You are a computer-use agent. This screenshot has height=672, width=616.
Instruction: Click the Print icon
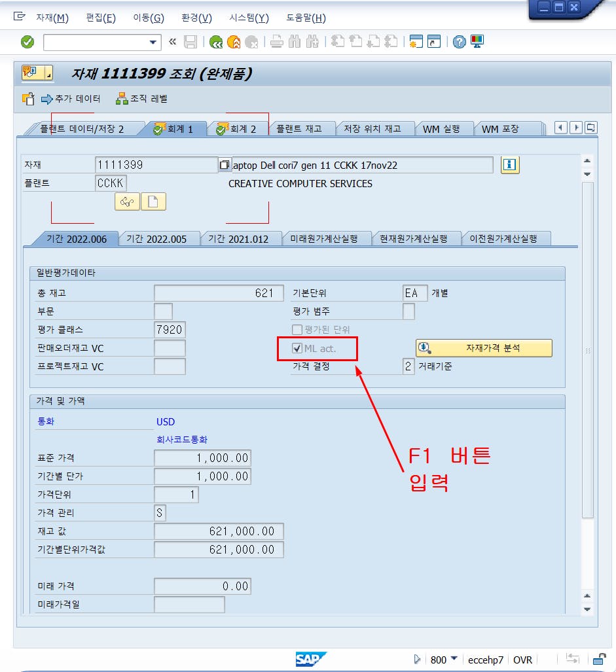coord(276,42)
